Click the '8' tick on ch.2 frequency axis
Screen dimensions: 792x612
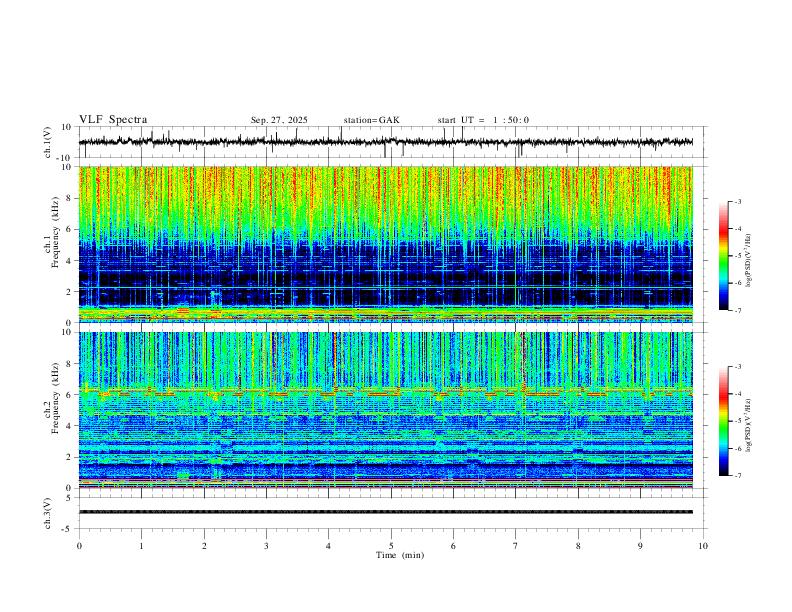click(x=69, y=364)
